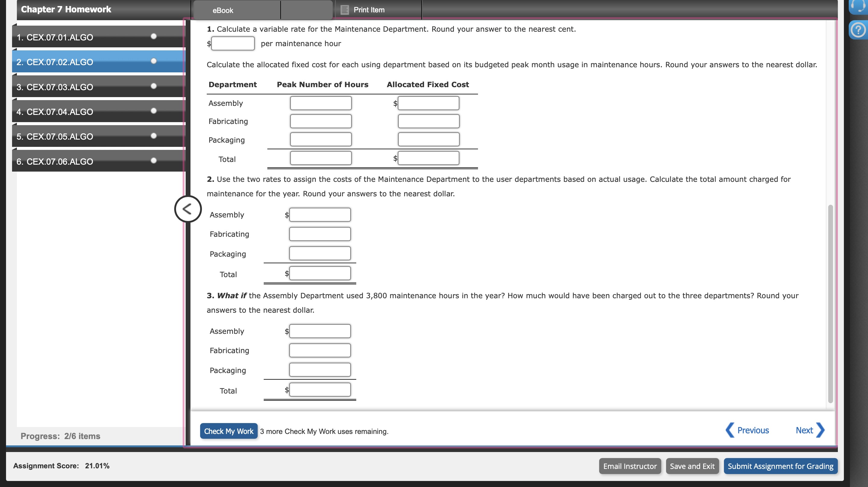Collapse the sidebar with the arrow circle

click(x=188, y=209)
